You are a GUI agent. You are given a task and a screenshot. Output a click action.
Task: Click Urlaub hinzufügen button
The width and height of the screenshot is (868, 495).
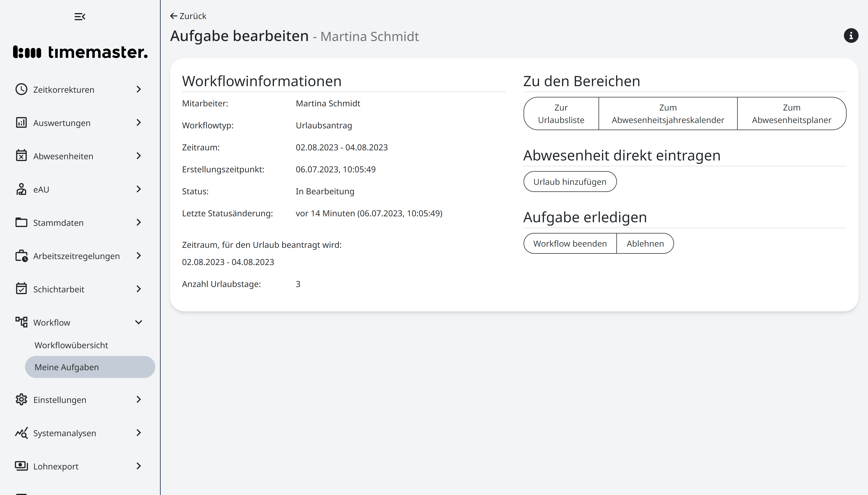[570, 182]
